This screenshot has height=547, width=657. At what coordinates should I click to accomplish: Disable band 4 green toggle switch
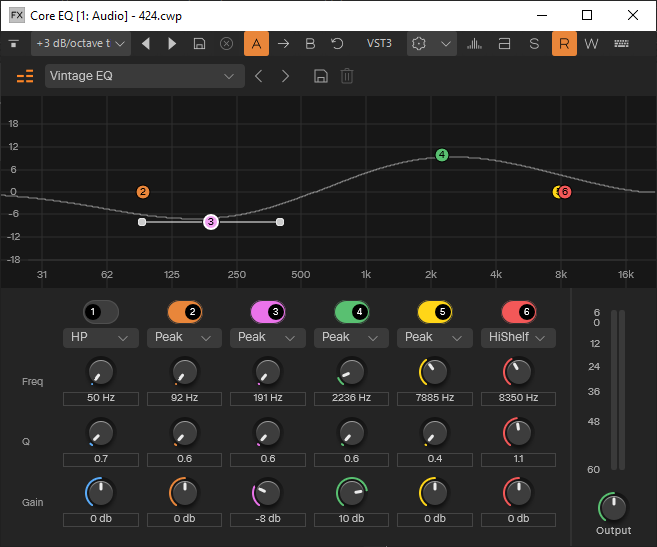[352, 312]
